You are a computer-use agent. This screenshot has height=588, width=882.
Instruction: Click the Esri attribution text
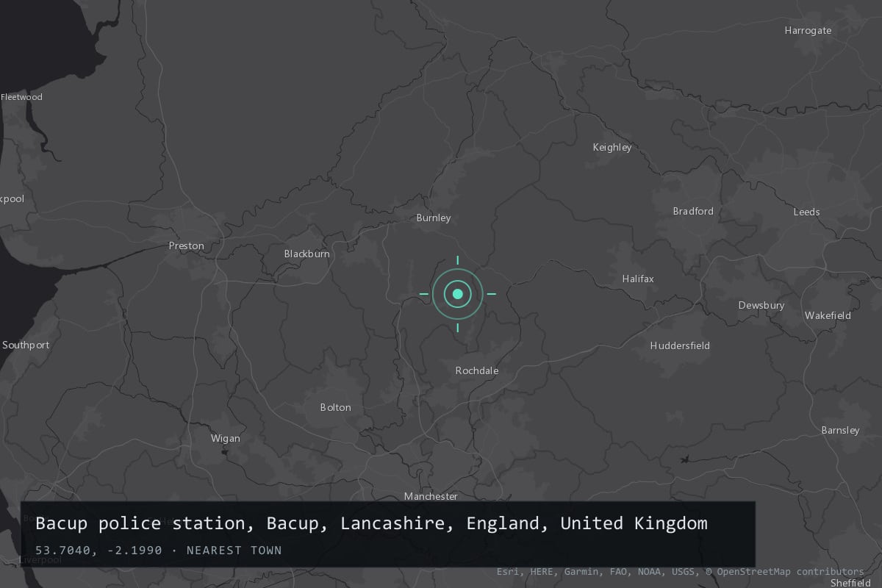tap(508, 571)
